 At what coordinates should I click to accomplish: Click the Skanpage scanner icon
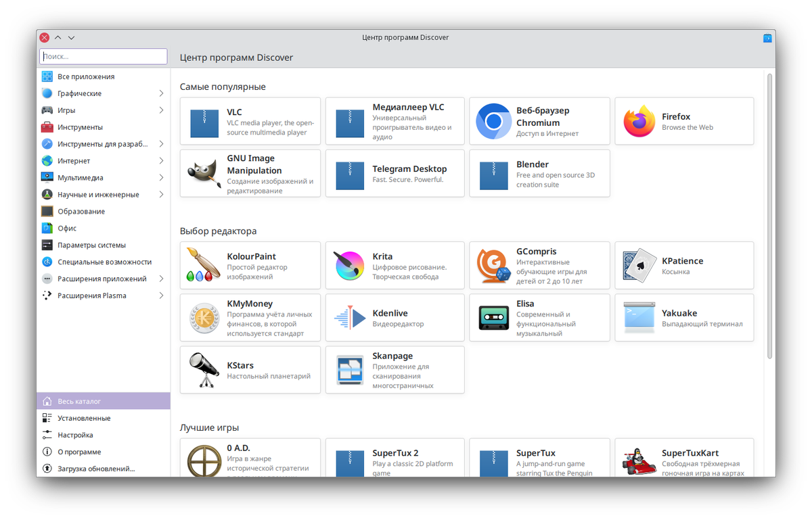350,370
